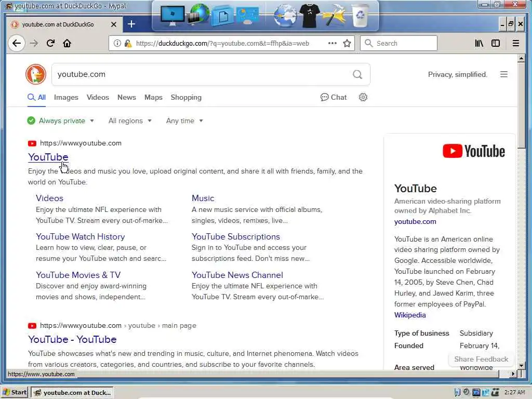The width and height of the screenshot is (532, 399).
Task: Open page actions three-dot menu
Action: [332, 43]
